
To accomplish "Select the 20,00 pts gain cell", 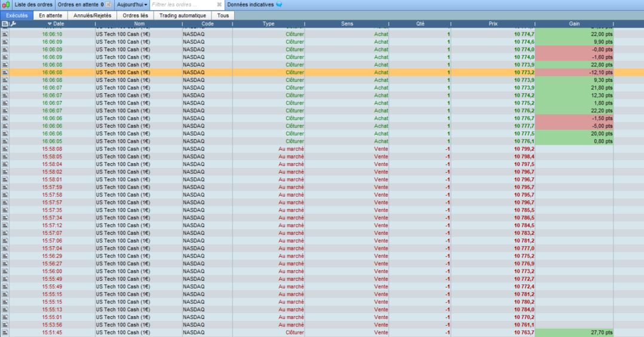I will point(574,134).
